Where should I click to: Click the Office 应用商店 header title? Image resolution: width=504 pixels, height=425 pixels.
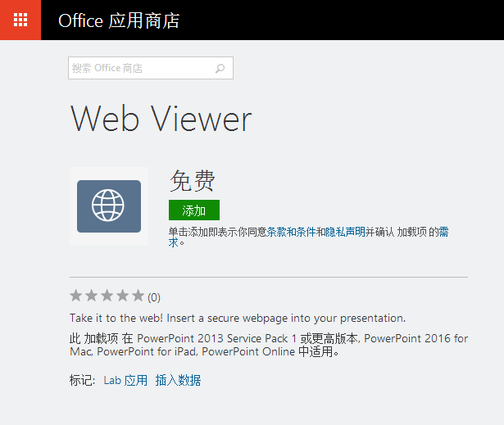click(119, 20)
